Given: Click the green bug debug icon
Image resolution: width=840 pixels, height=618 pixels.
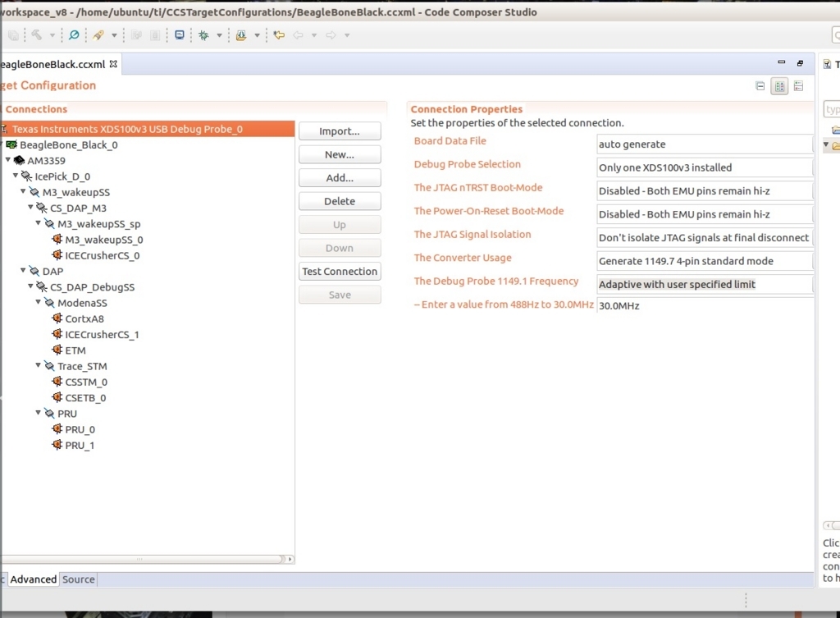Looking at the screenshot, I should (x=203, y=35).
